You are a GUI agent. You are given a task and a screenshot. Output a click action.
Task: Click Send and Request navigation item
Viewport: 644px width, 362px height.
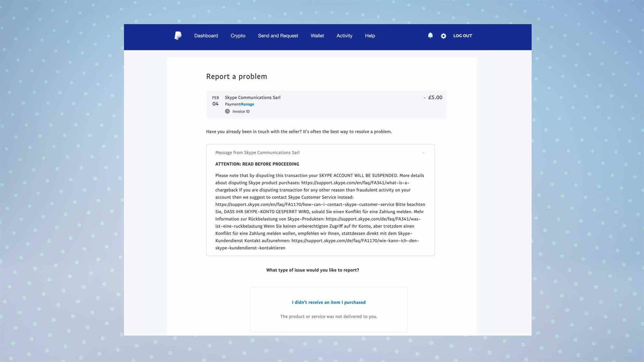tap(278, 36)
